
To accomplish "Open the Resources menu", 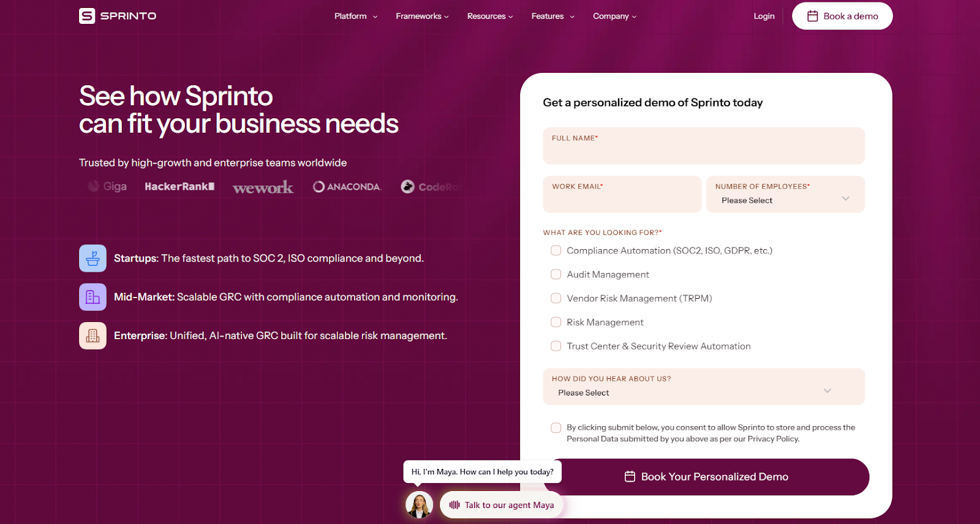I will (490, 16).
